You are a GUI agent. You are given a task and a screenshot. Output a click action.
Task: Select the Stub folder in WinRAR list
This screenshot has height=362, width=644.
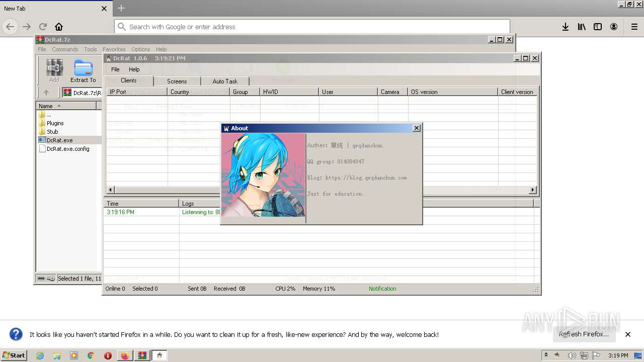coord(52,132)
